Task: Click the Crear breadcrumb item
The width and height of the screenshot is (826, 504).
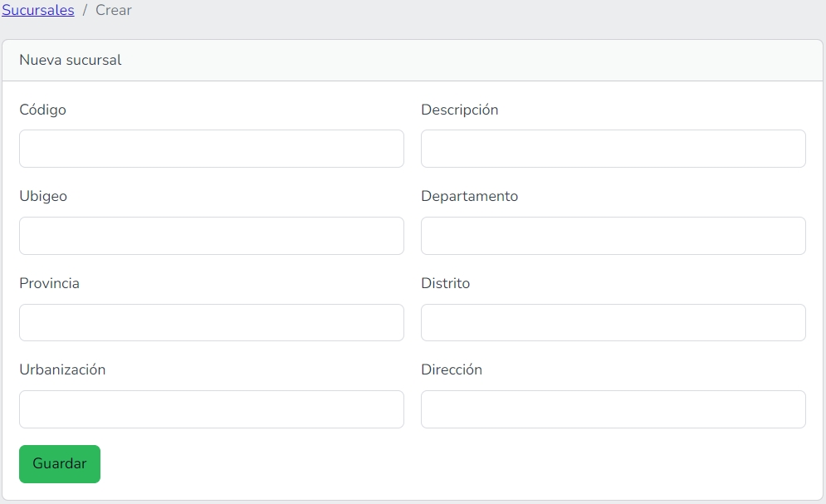Action: point(114,11)
